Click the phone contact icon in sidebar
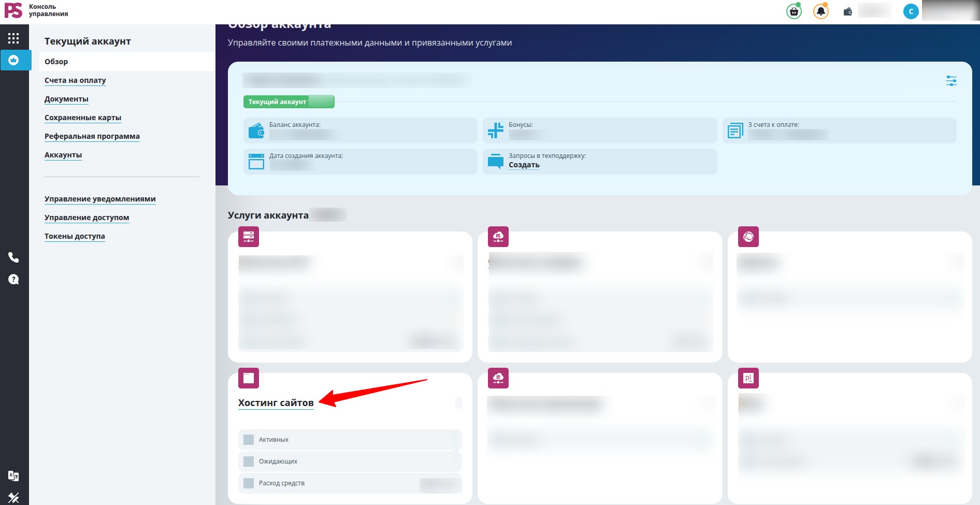The width and height of the screenshot is (980, 505). (x=13, y=257)
